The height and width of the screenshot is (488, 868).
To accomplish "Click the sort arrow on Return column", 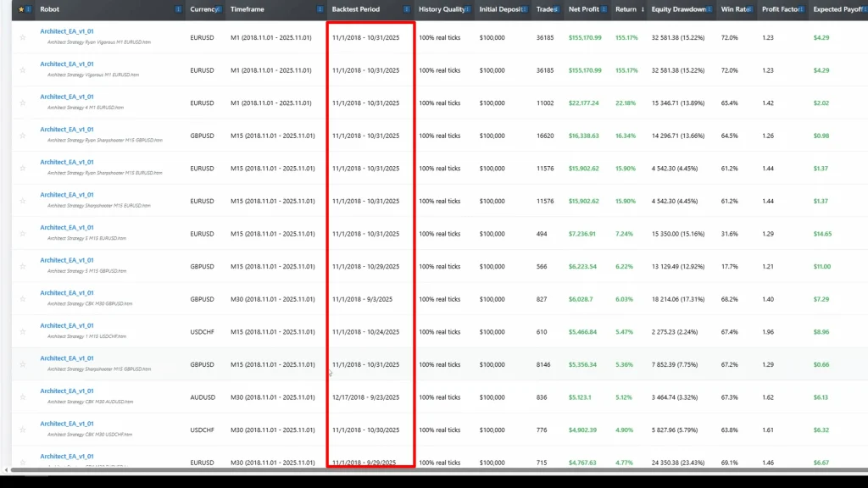I will point(642,9).
